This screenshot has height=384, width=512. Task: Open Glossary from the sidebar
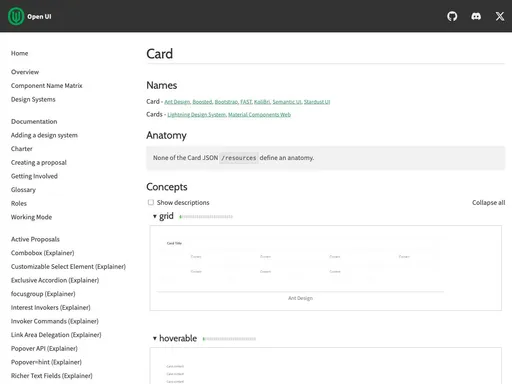pyautogui.click(x=23, y=190)
